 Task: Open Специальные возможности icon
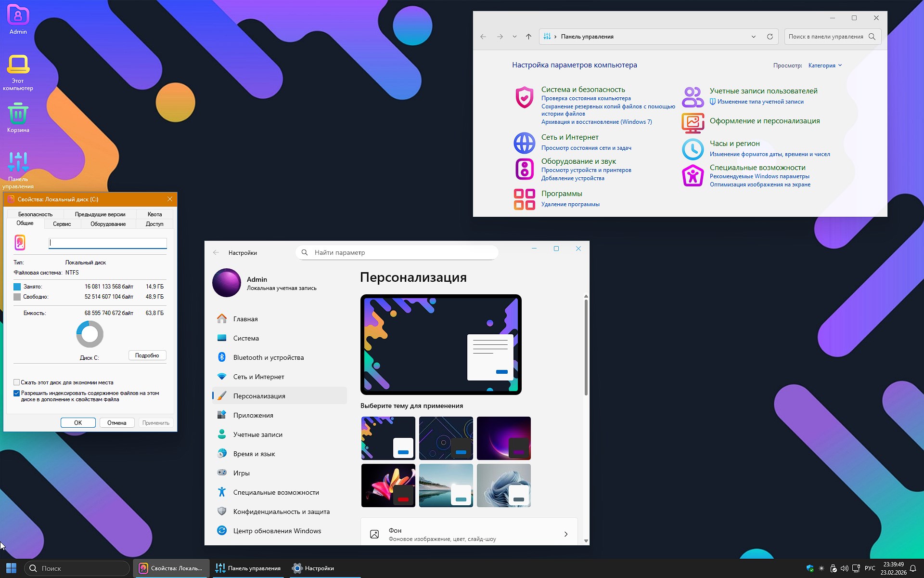[x=693, y=175]
